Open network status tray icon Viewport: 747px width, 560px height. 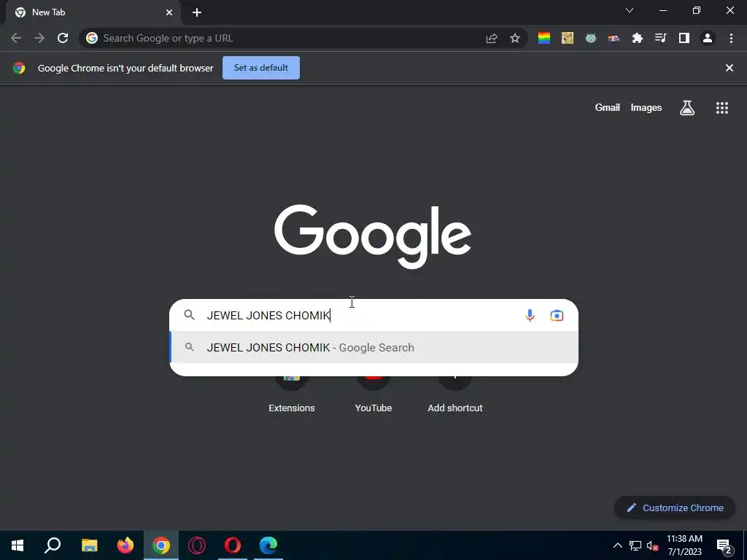point(635,545)
